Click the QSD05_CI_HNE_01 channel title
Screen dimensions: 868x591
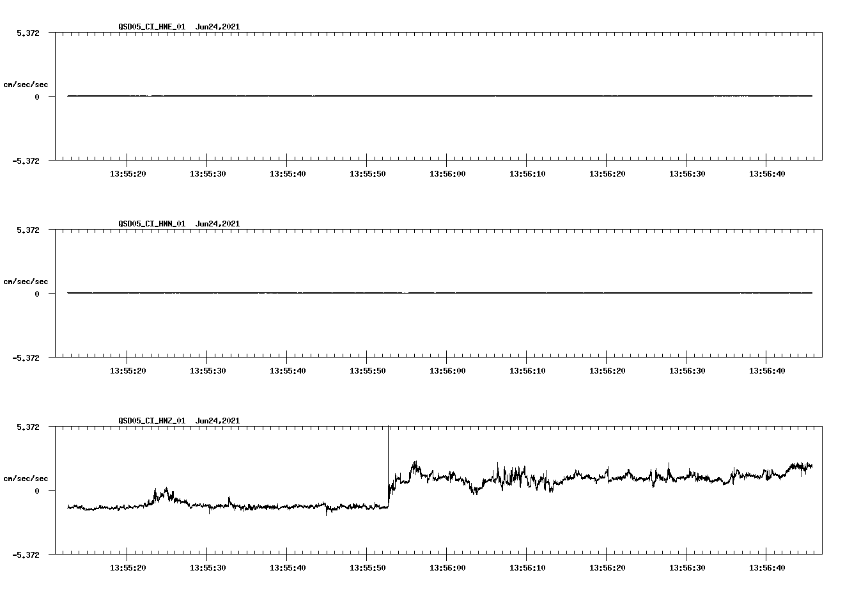pos(152,27)
